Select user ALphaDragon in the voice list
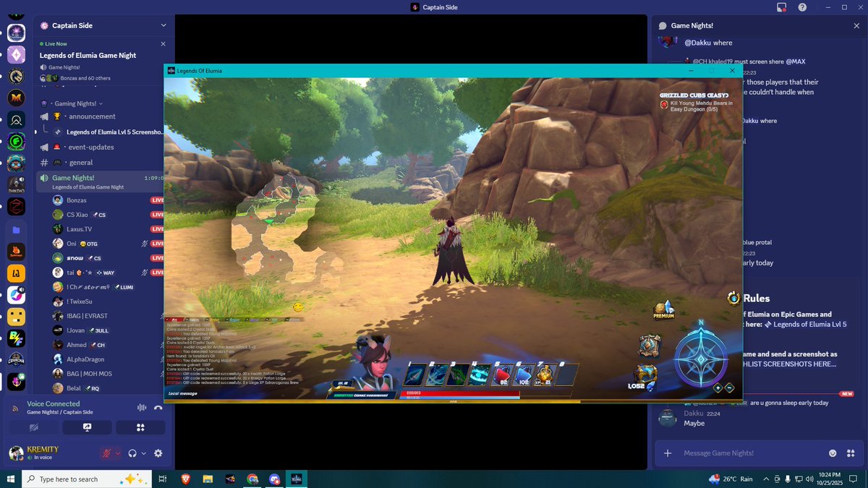The image size is (868, 488). pyautogui.click(x=85, y=359)
